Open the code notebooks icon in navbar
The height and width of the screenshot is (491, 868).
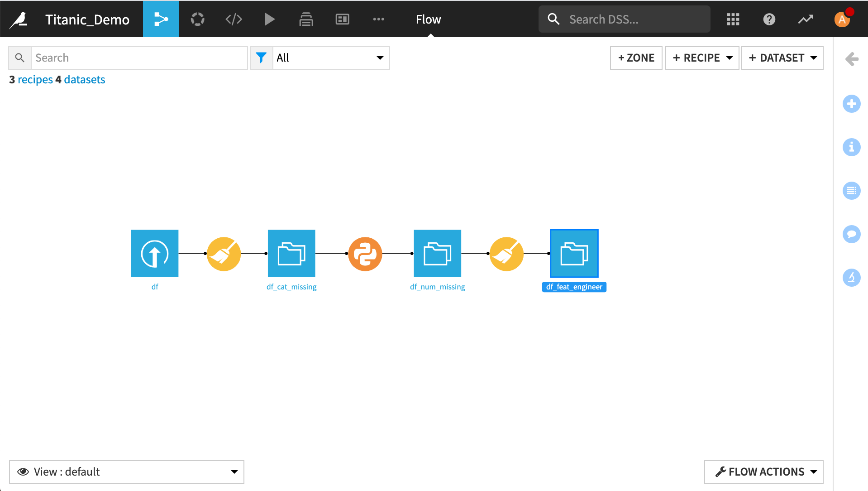[x=234, y=19]
